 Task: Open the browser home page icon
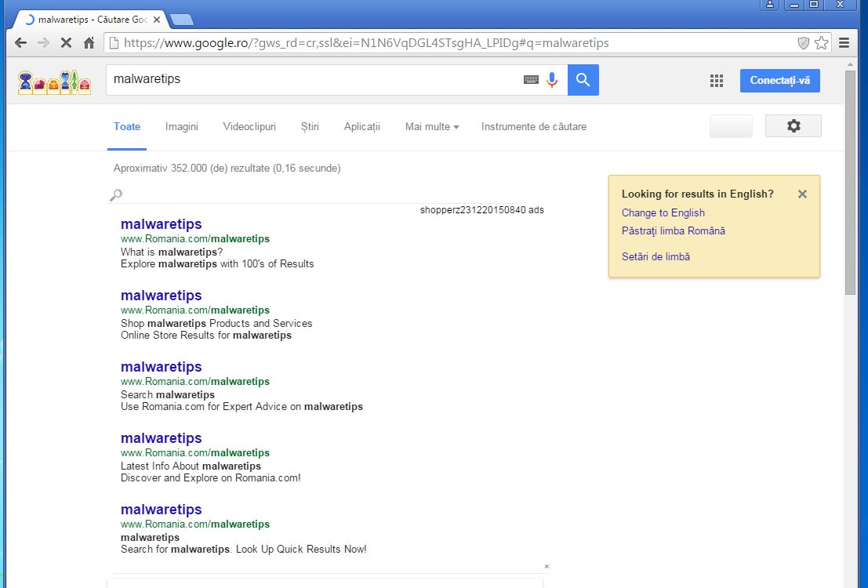(x=89, y=42)
